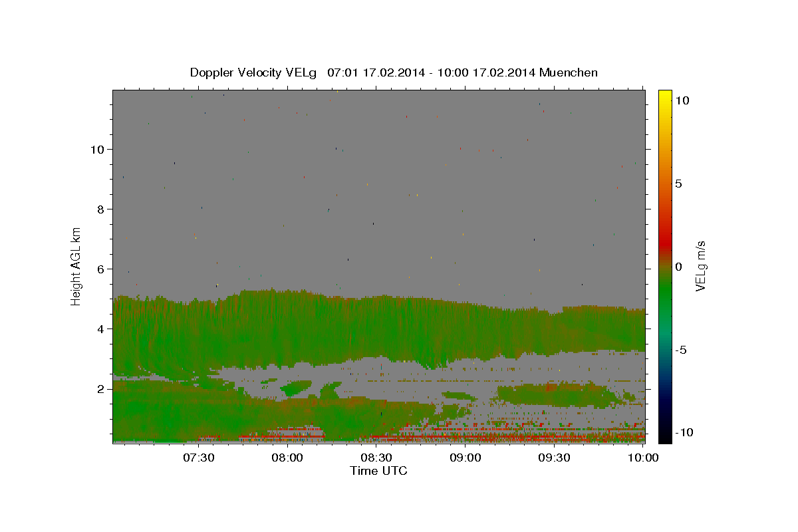The height and width of the screenshot is (532, 798).
Task: Click the colorbar tick label -5
Action: click(x=680, y=350)
